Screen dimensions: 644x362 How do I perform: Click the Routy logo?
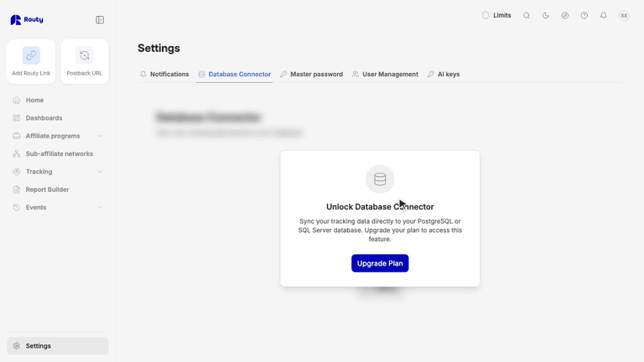[27, 20]
